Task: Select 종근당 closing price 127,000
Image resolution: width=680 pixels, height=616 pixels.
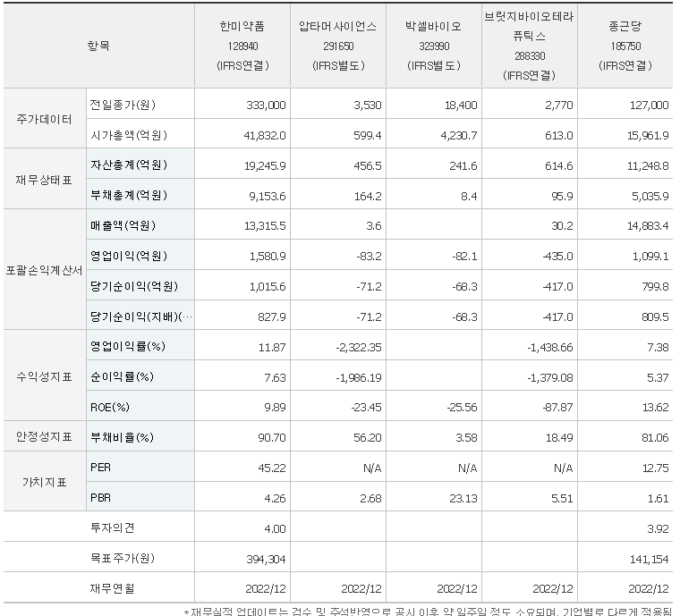Action: pos(649,105)
